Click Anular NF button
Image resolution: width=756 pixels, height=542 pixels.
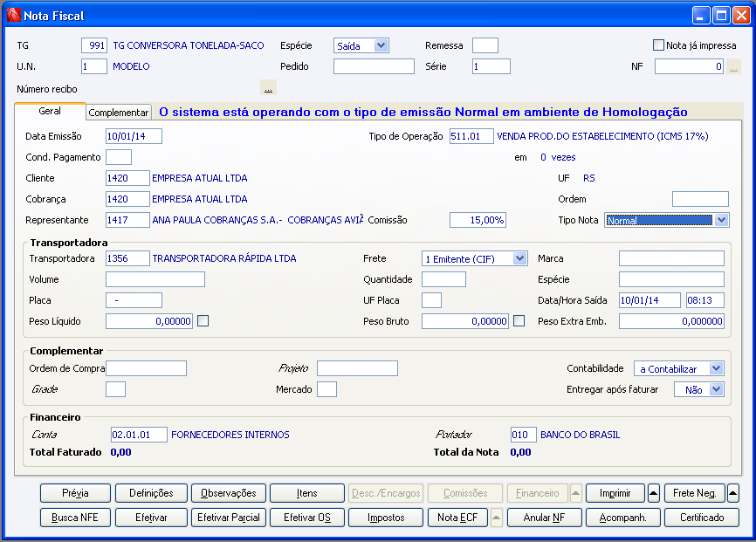pyautogui.click(x=545, y=518)
